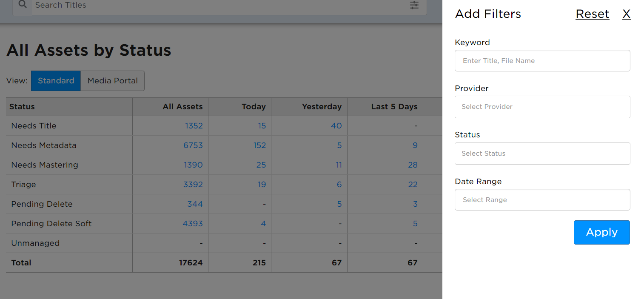644x299 pixels.
Task: Open the Select Status dropdown
Action: coord(542,154)
